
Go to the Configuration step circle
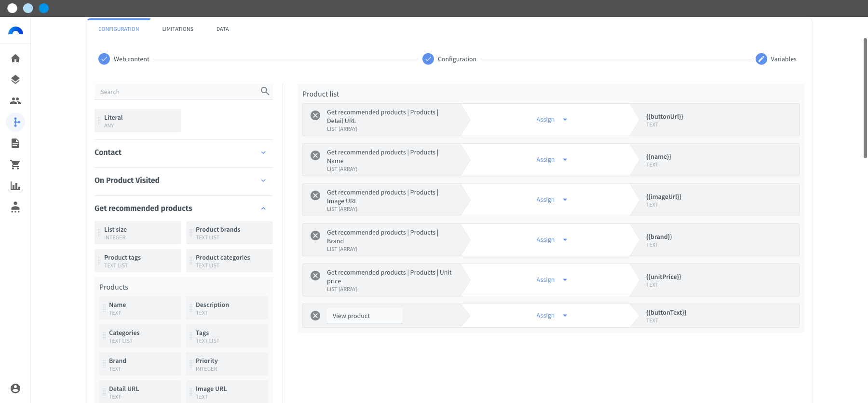(x=428, y=59)
